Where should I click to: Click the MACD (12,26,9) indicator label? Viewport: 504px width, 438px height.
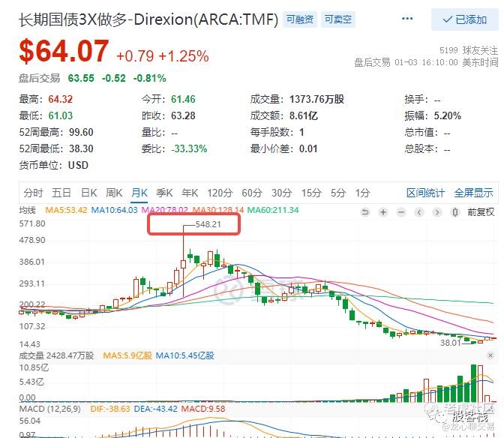click(x=49, y=409)
